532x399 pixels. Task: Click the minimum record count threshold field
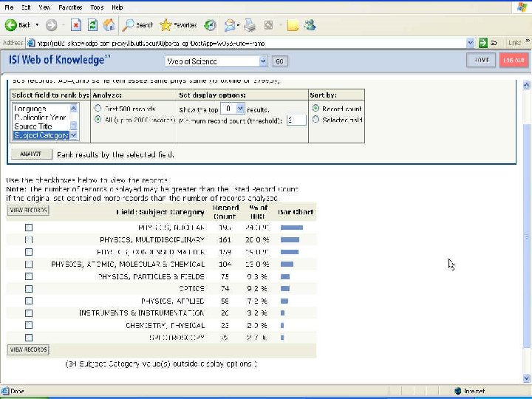click(x=296, y=120)
